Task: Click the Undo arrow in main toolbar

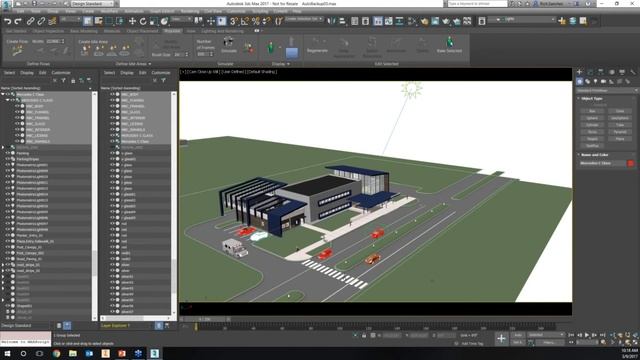Action: coord(7,21)
